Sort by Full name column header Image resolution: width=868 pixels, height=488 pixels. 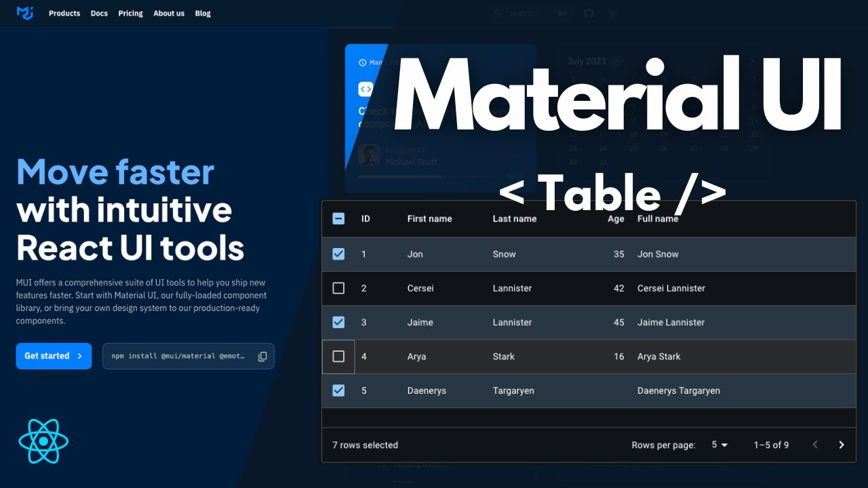[x=658, y=218]
